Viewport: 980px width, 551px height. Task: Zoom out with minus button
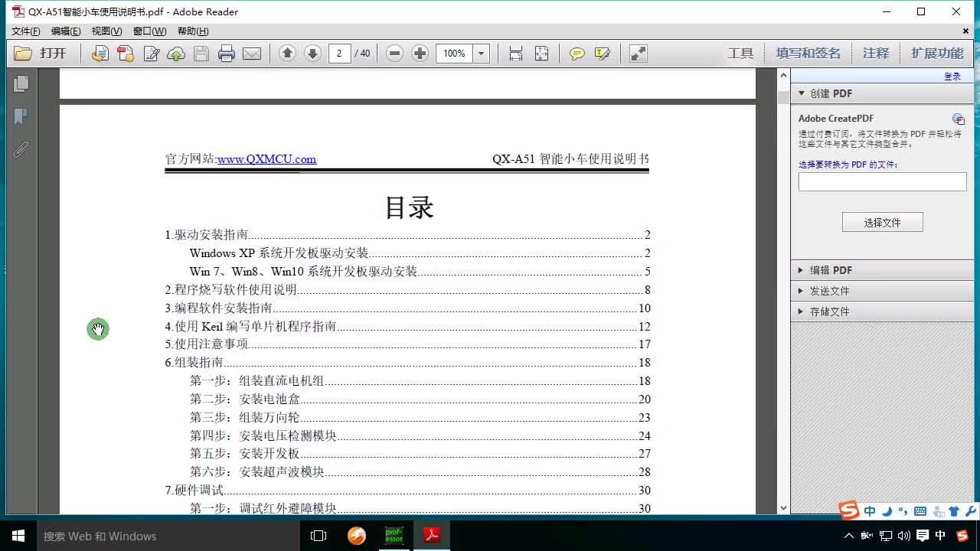[x=394, y=53]
